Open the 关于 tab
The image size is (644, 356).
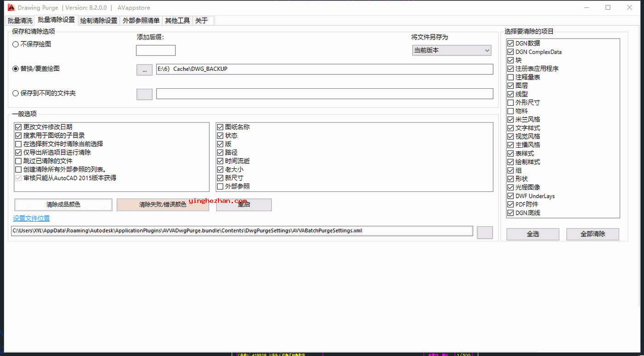click(x=201, y=21)
